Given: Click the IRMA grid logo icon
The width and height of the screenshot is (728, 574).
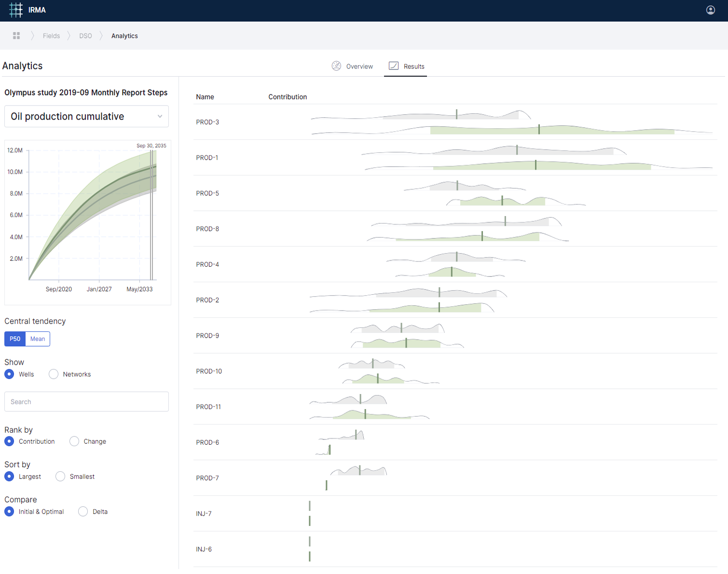Looking at the screenshot, I should tap(16, 10).
